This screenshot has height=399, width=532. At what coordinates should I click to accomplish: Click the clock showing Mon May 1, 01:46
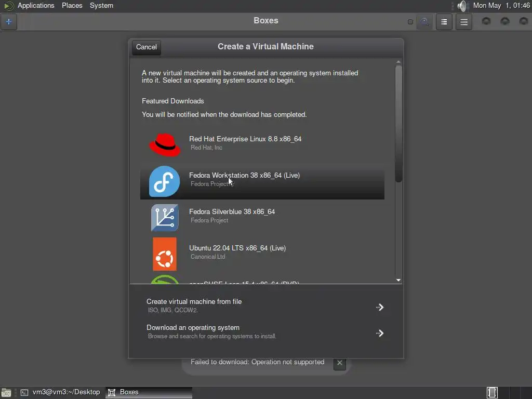pyautogui.click(x=501, y=5)
